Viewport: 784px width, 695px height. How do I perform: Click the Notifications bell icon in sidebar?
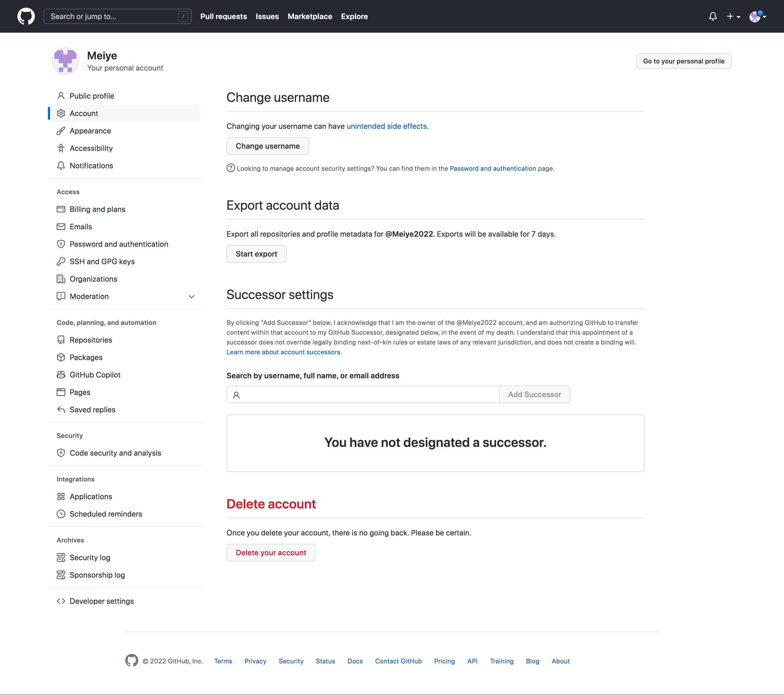(61, 166)
